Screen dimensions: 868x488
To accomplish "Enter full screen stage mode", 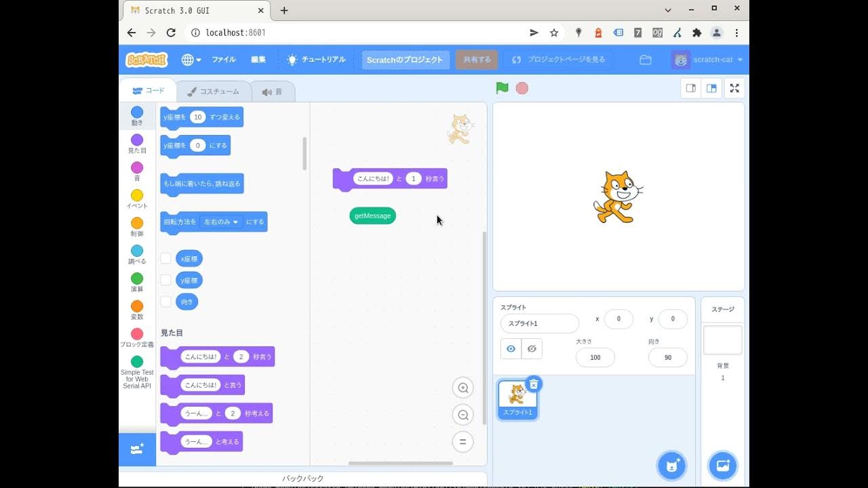I will (734, 88).
